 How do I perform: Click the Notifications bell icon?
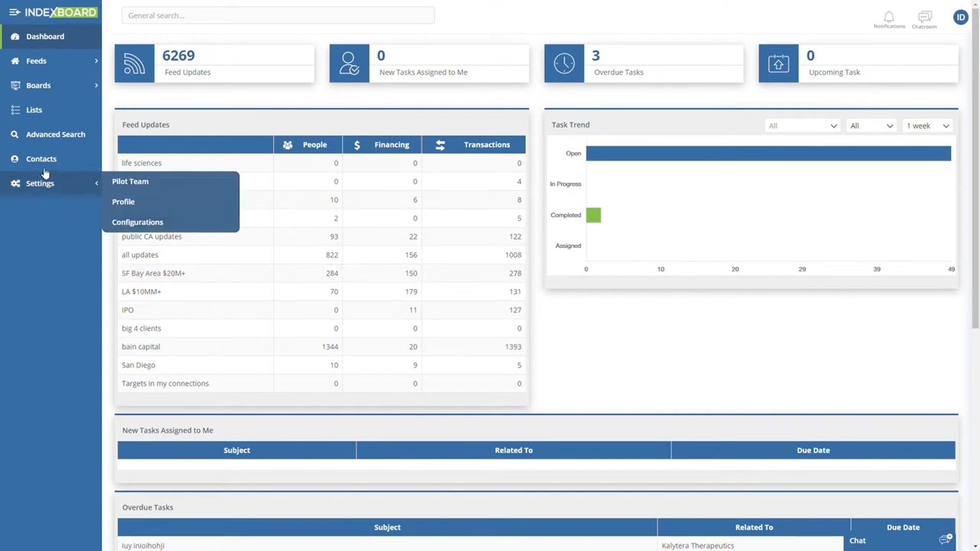pyautogui.click(x=889, y=17)
